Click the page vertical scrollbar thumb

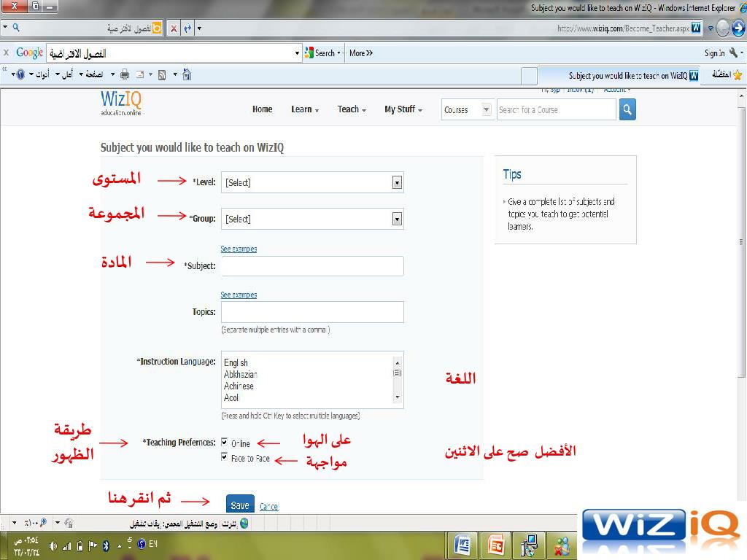[742, 241]
